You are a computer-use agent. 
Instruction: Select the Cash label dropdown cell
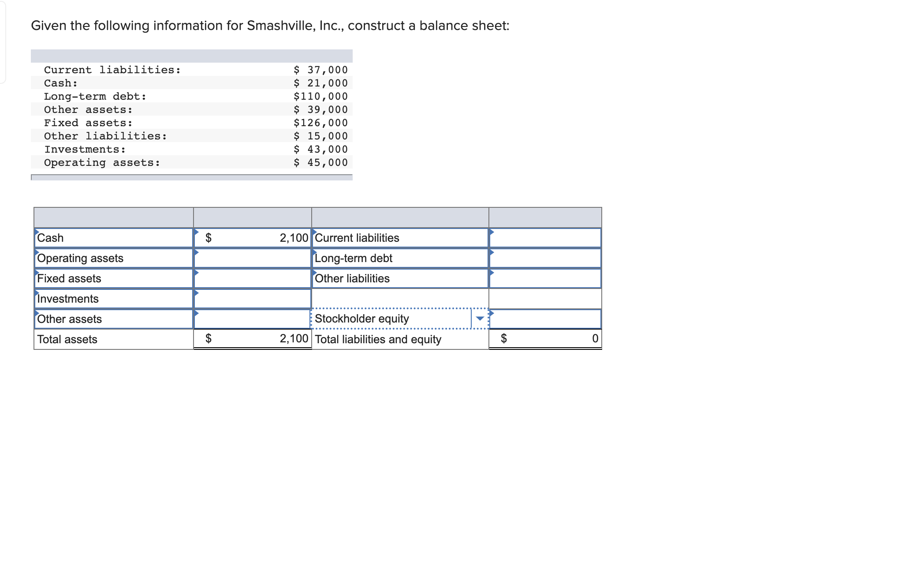[x=114, y=238]
